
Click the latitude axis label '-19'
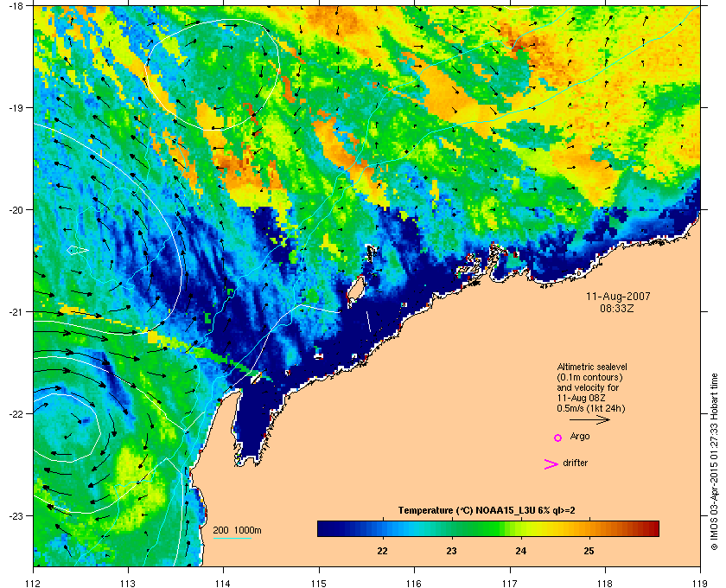point(16,107)
